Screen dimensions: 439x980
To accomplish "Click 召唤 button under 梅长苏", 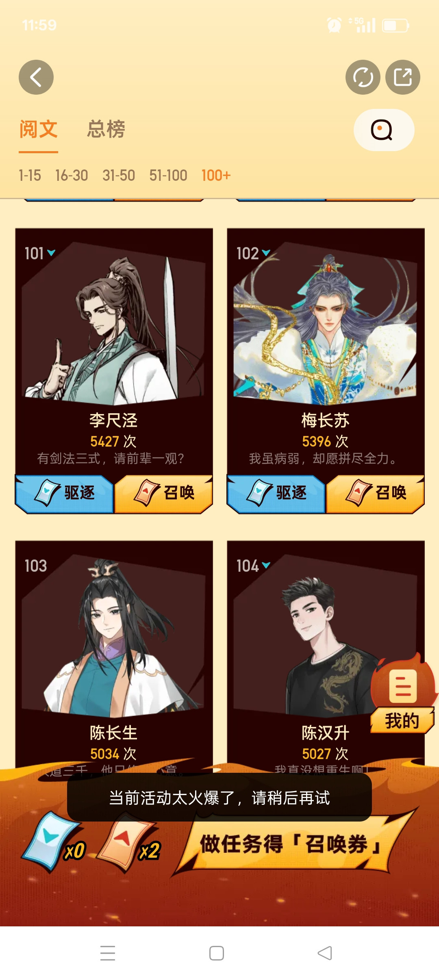I will [376, 493].
